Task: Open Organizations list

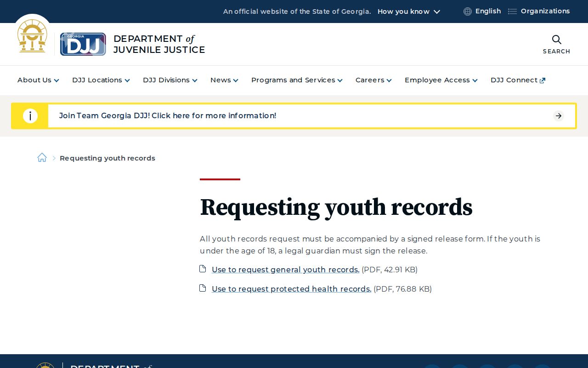Action: 545,11
